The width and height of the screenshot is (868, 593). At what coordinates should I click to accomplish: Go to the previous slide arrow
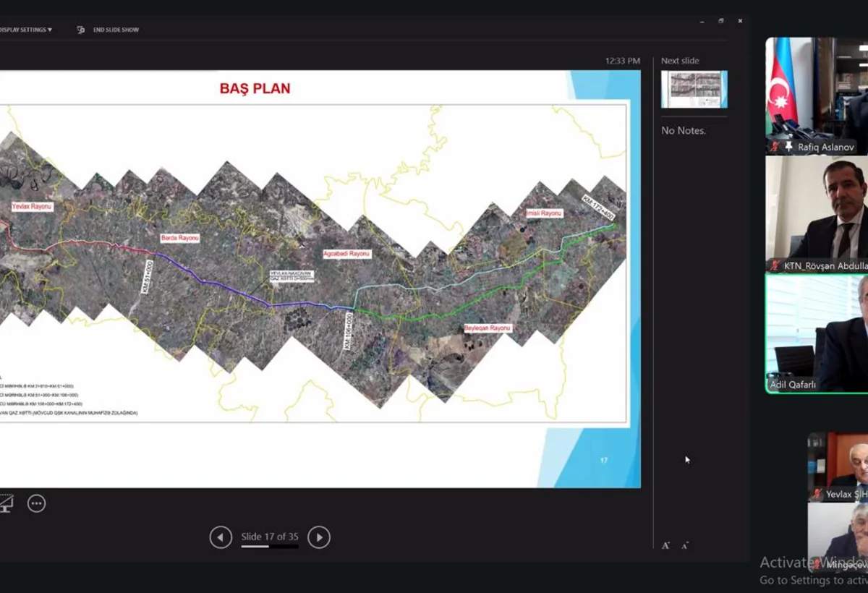coord(221,537)
